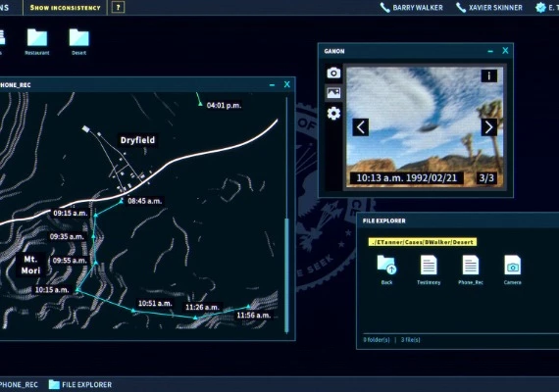This screenshot has width=559, height=392.
Task: Open the Camera file in File Explorer
Action: 513,269
